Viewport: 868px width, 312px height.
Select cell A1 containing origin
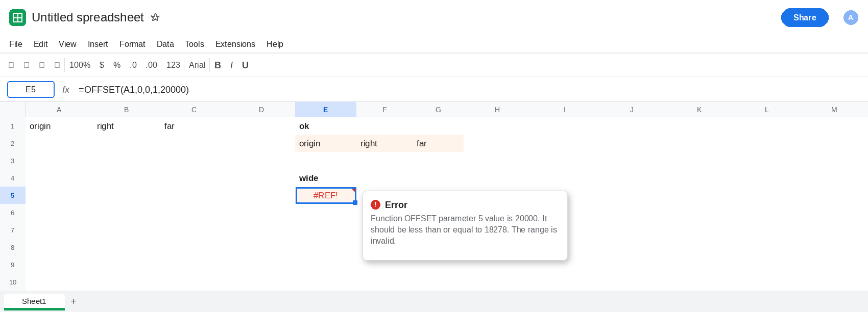[59, 126]
